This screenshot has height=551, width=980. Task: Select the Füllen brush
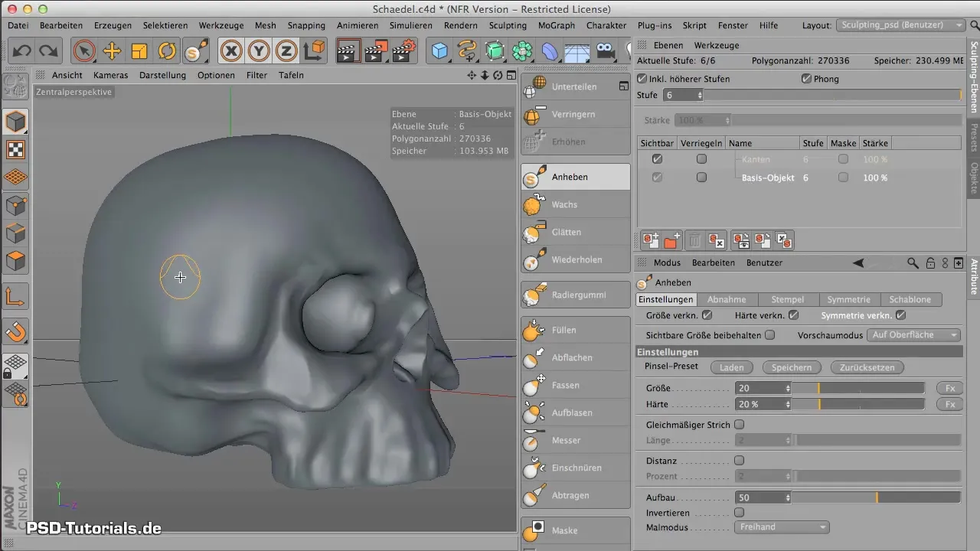click(x=576, y=330)
